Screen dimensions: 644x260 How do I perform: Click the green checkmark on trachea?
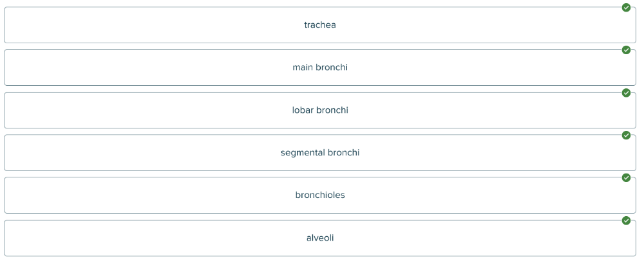point(626,8)
